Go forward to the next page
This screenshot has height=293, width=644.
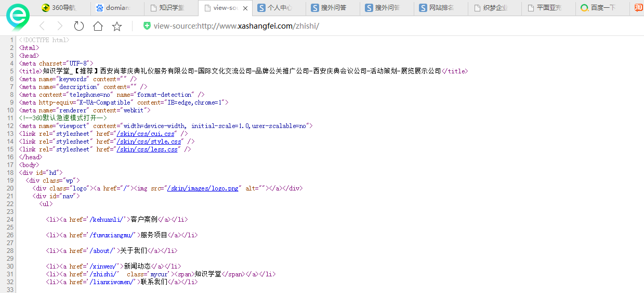click(x=60, y=26)
